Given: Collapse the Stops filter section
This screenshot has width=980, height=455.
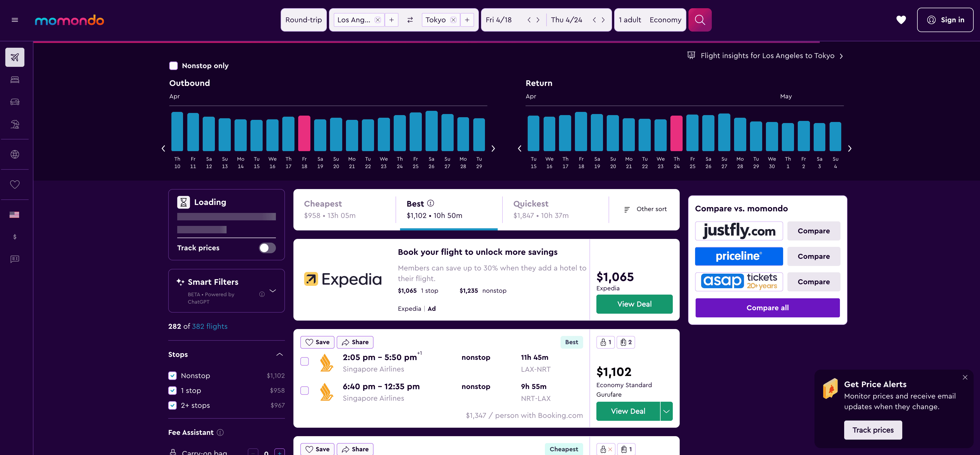Looking at the screenshot, I should click(279, 354).
